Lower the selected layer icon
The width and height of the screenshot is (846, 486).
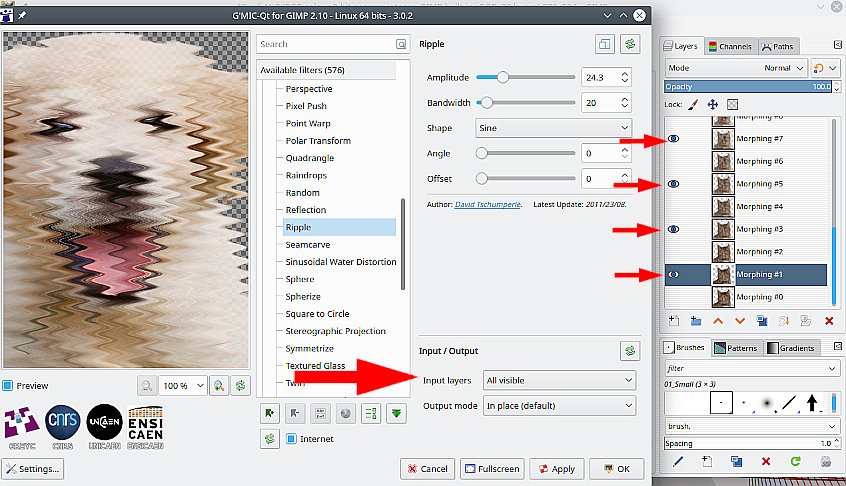click(740, 321)
